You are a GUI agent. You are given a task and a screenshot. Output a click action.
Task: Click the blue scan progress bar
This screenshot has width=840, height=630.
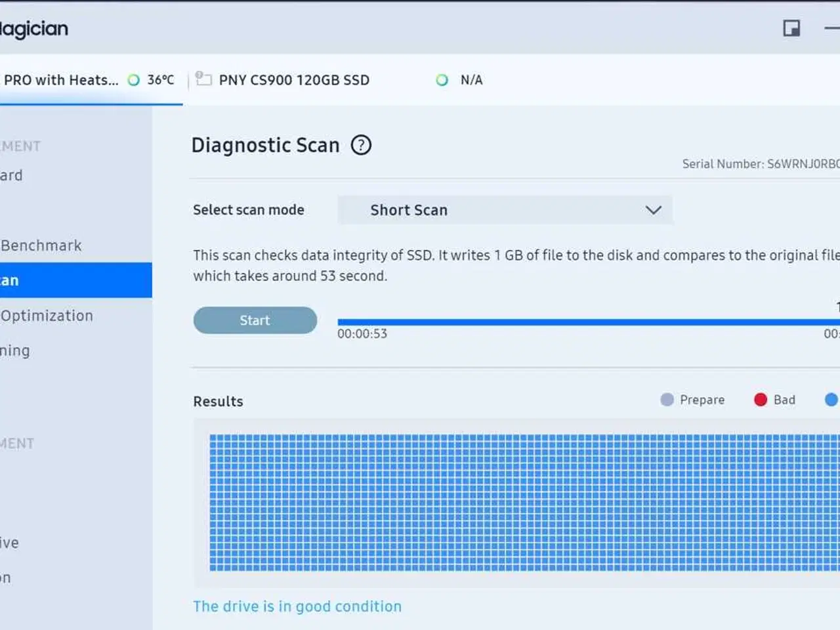pyautogui.click(x=584, y=322)
